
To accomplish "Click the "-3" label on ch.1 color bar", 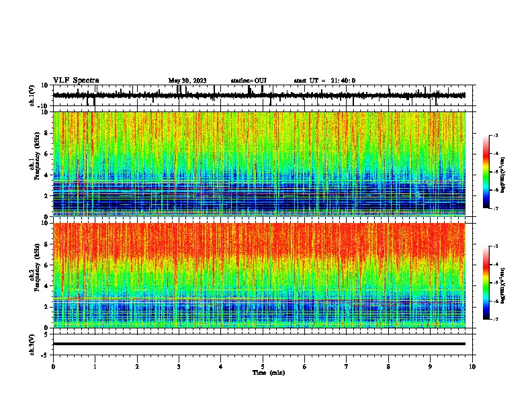I will click(x=495, y=135).
